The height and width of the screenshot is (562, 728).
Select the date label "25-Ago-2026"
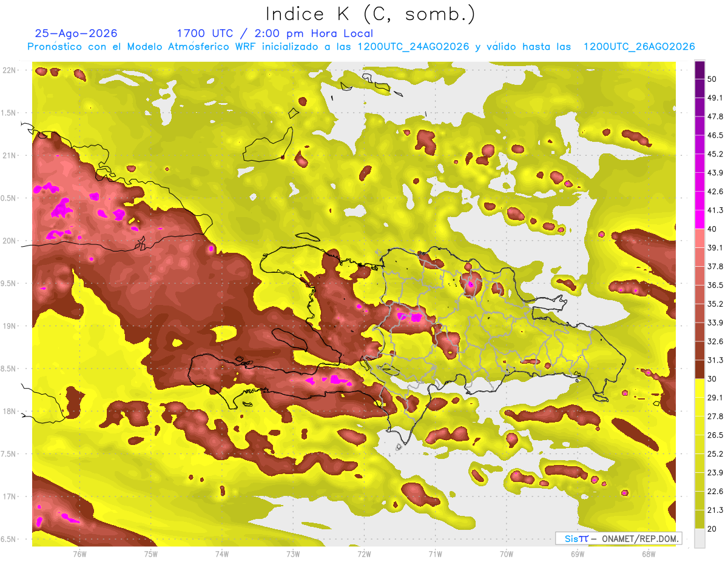click(76, 33)
